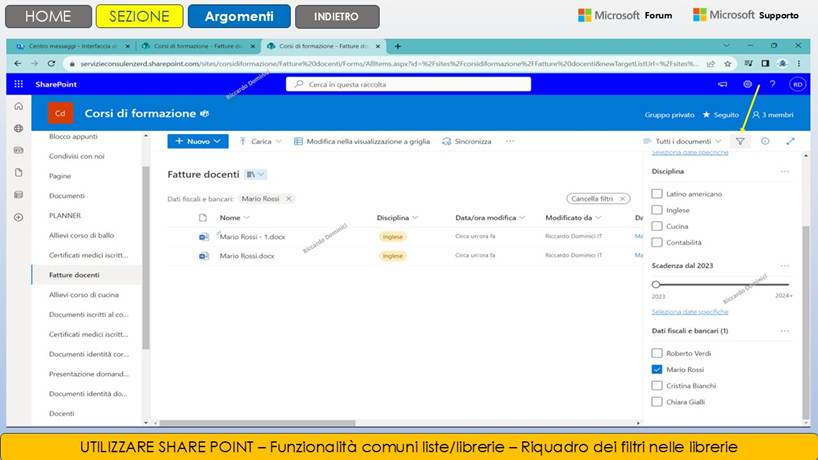Bookmark the page with the star icon
818x460 pixels.
pos(728,64)
